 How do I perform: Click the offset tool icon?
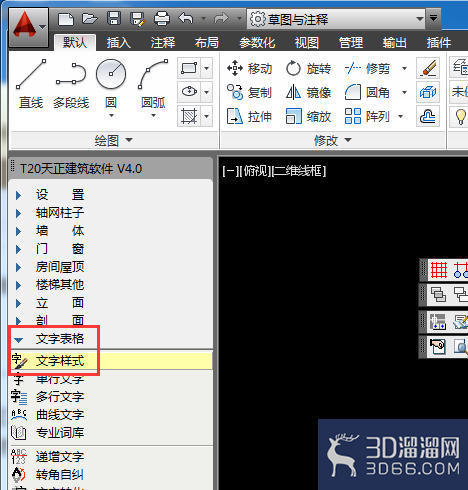(428, 116)
